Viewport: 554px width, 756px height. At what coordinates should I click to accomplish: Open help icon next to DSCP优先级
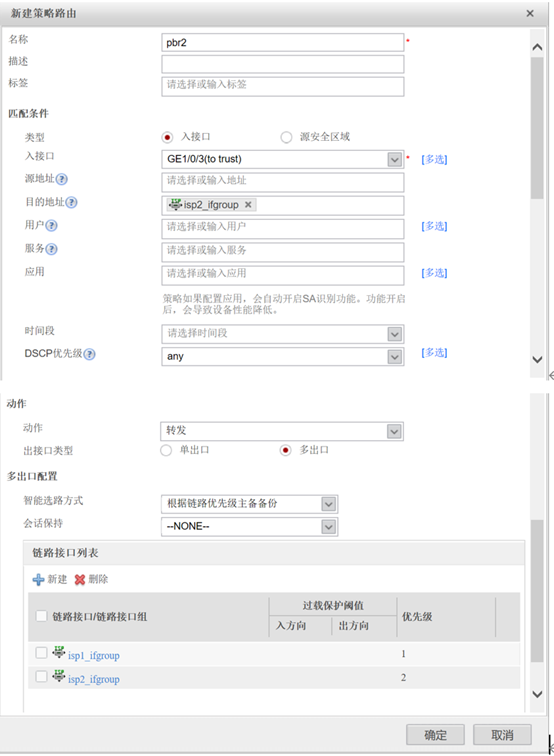pyautogui.click(x=89, y=354)
